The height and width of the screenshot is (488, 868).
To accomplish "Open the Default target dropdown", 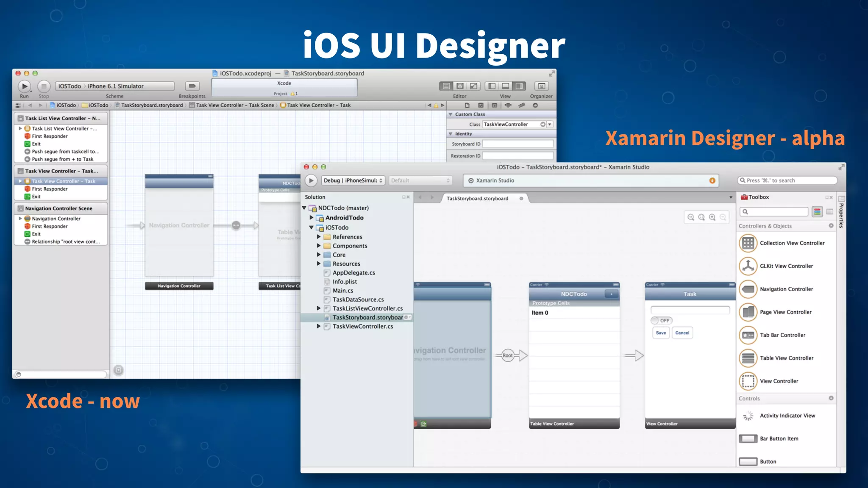I will point(420,180).
